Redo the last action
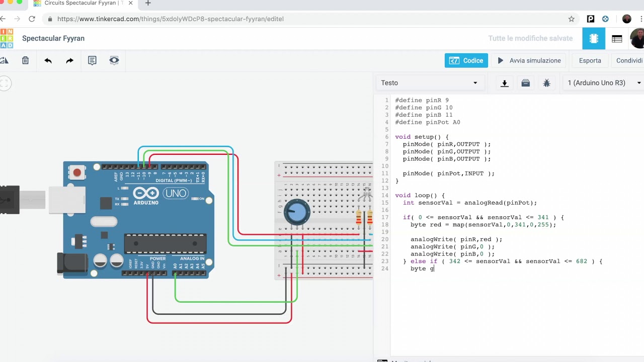Image resolution: width=644 pixels, height=362 pixels. pyautogui.click(x=70, y=60)
